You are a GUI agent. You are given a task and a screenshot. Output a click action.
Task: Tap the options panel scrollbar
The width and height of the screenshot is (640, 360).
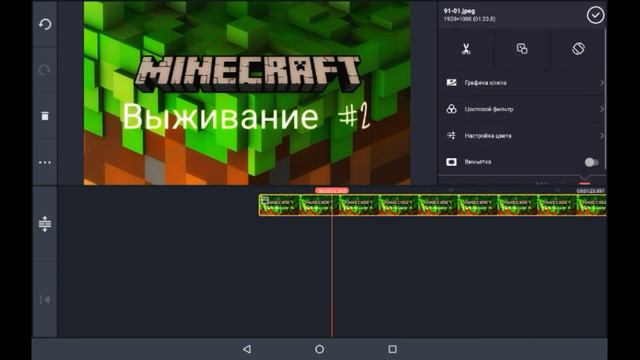point(605,100)
